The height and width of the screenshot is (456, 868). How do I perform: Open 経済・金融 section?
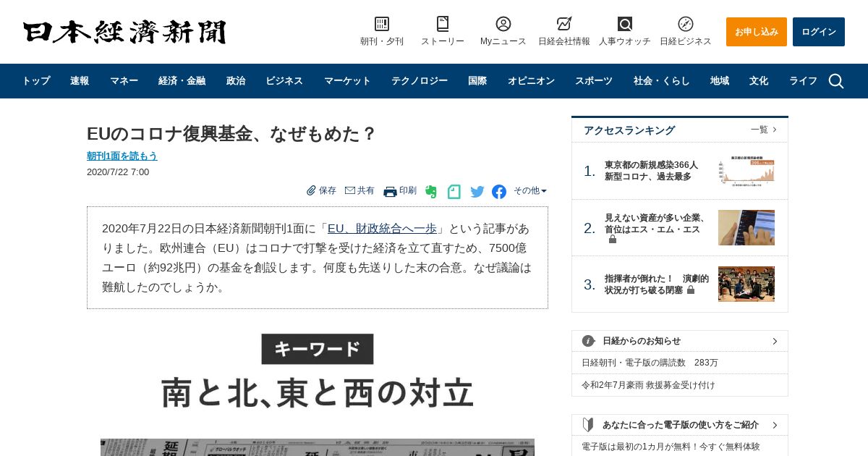[x=182, y=81]
